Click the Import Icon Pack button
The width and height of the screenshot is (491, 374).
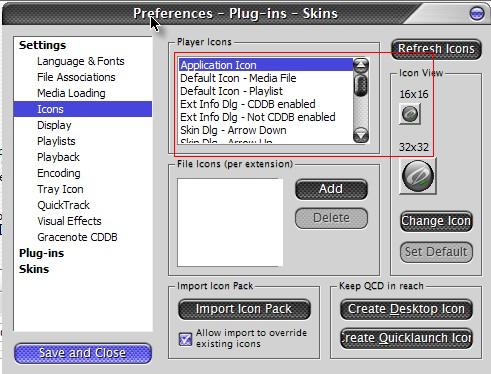coord(244,309)
